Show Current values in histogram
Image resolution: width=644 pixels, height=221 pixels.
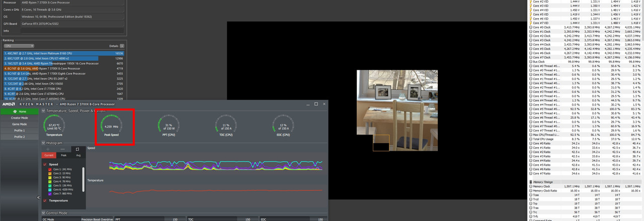pyautogui.click(x=48, y=155)
